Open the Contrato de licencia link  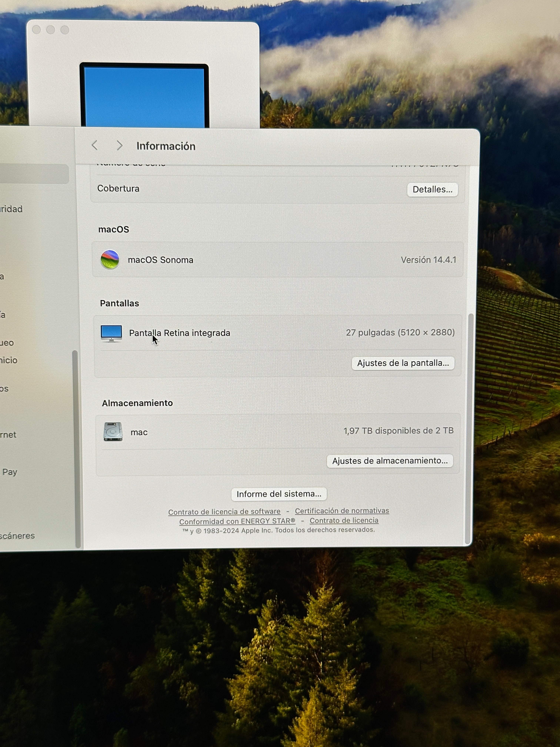coord(344,520)
